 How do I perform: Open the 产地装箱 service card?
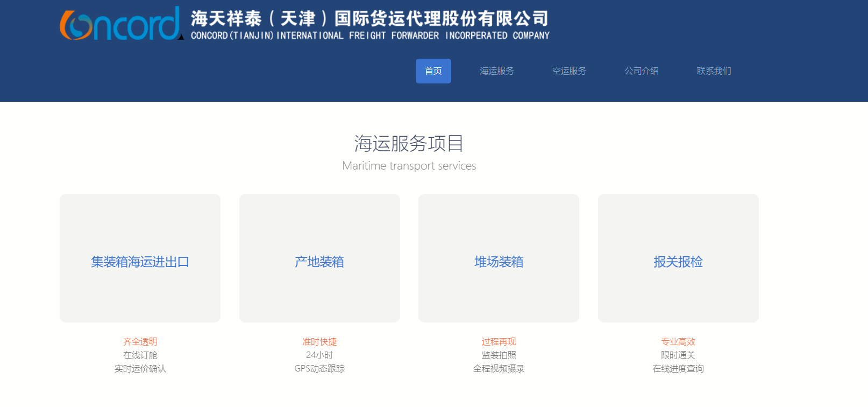(x=319, y=258)
